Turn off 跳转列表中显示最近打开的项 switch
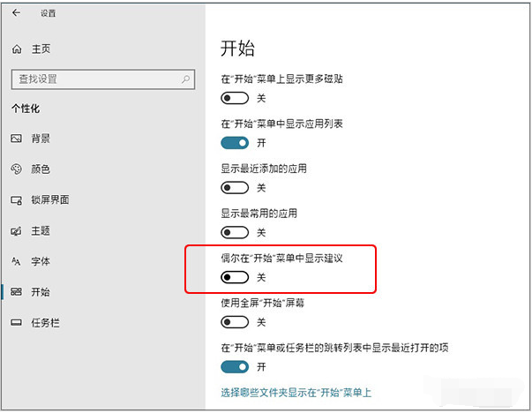The image size is (532, 413). (235, 366)
